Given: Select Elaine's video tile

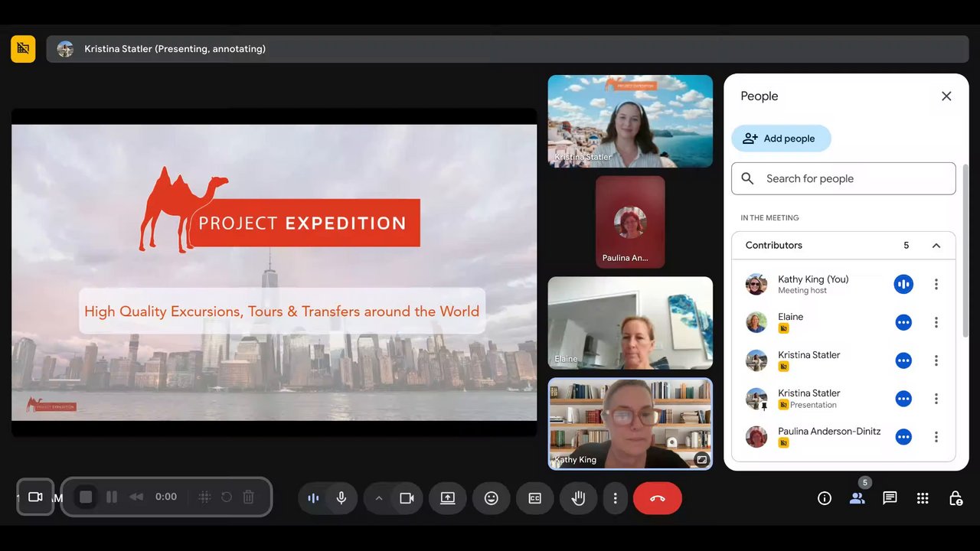Looking at the screenshot, I should pyautogui.click(x=630, y=323).
